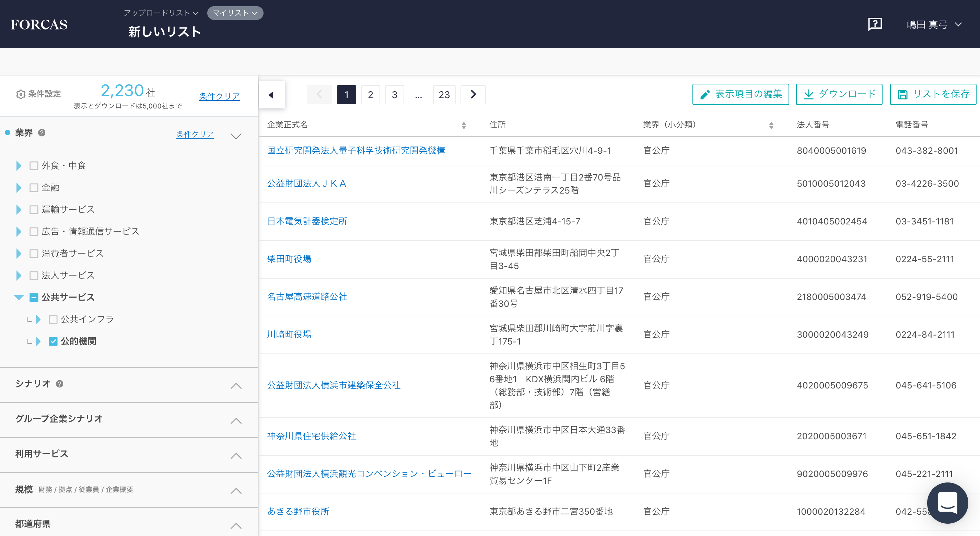This screenshot has width=980, height=536.
Task: Open the 公益財団法人ＪＫＡ company link
Action: point(307,183)
